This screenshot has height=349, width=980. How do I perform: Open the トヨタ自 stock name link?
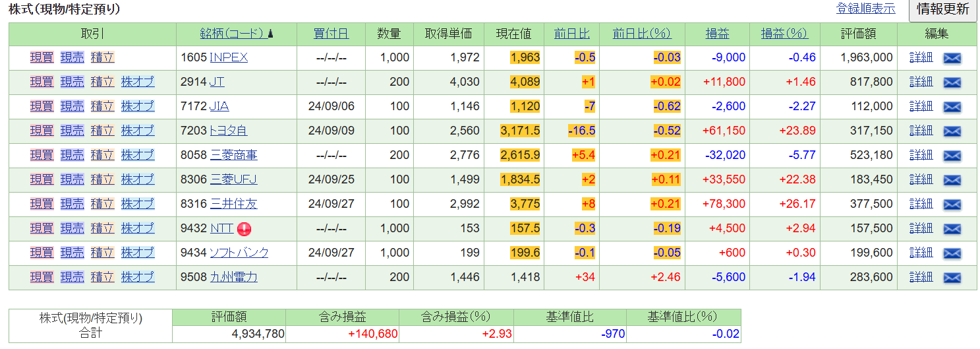click(x=227, y=131)
